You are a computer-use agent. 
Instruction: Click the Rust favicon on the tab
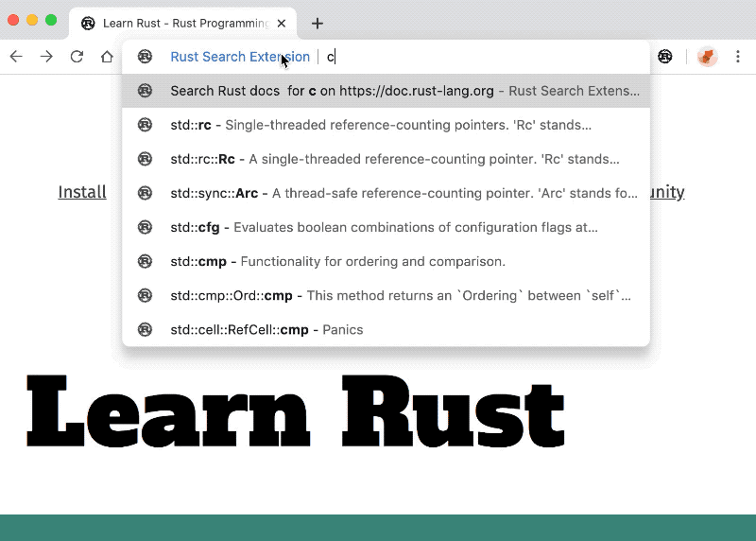point(88,23)
